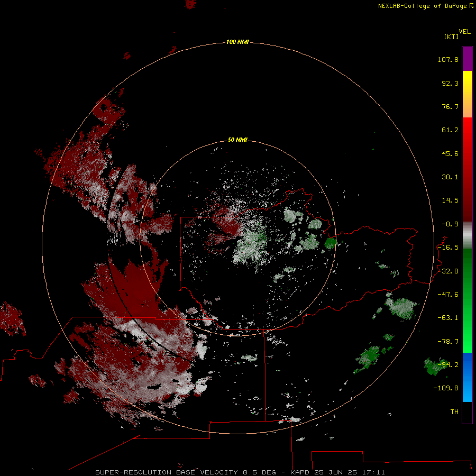Click the gray near-zero segment of the color bar
The height and width of the screenshot is (476, 476).
click(467, 235)
